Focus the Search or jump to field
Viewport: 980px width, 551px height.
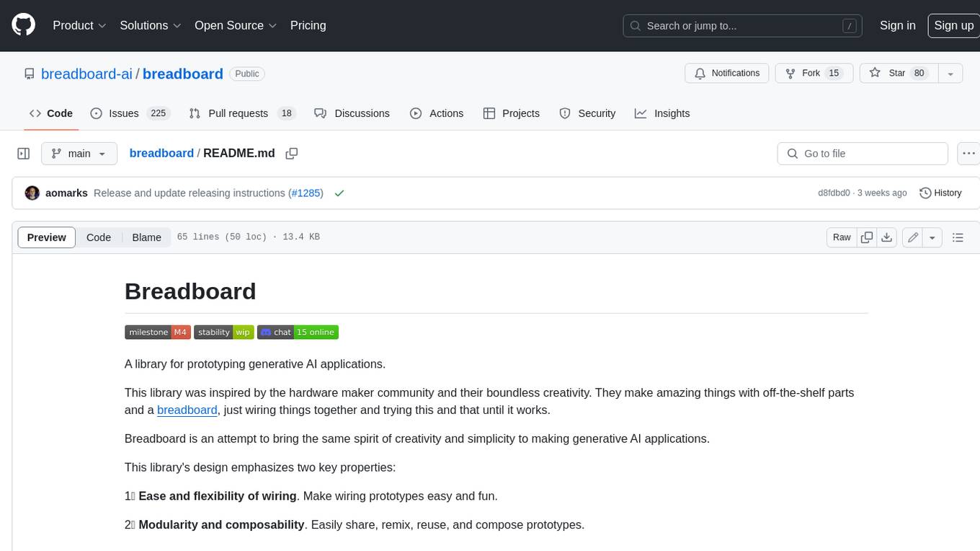pos(743,25)
